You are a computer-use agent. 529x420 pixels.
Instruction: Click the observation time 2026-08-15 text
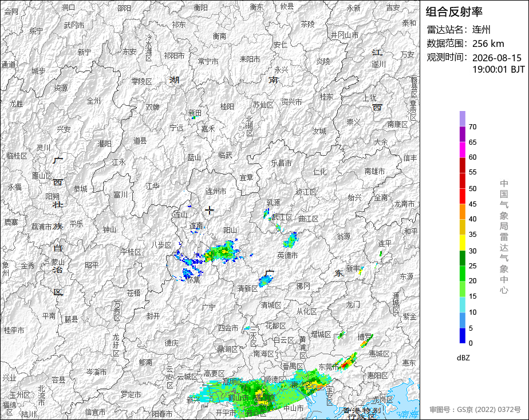(496, 58)
